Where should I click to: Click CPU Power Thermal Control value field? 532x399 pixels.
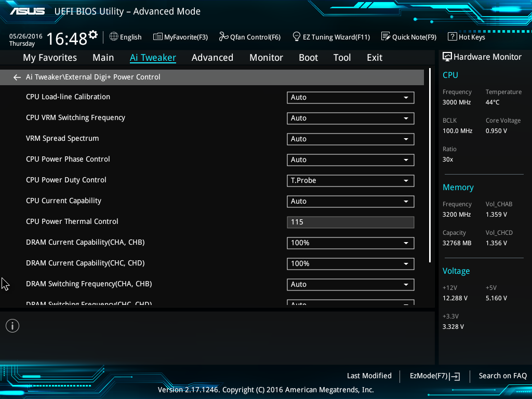tap(351, 222)
